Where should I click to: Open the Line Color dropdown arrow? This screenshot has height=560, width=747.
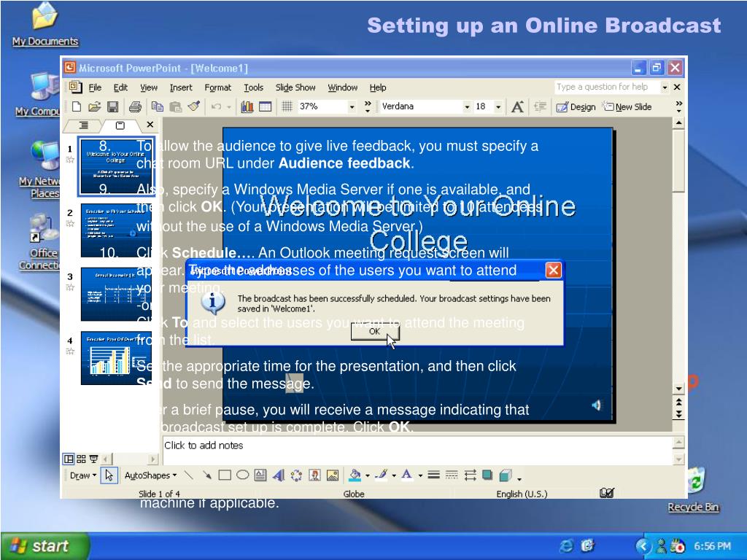[394, 475]
